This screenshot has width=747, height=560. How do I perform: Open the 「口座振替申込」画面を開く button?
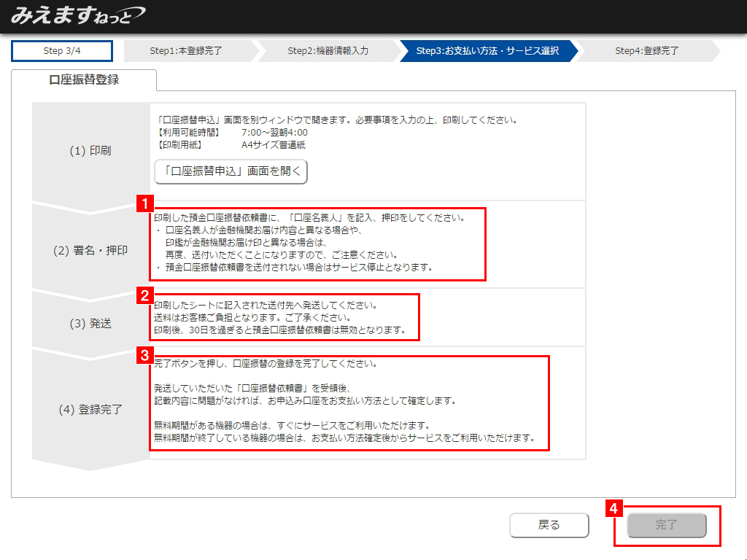(231, 171)
